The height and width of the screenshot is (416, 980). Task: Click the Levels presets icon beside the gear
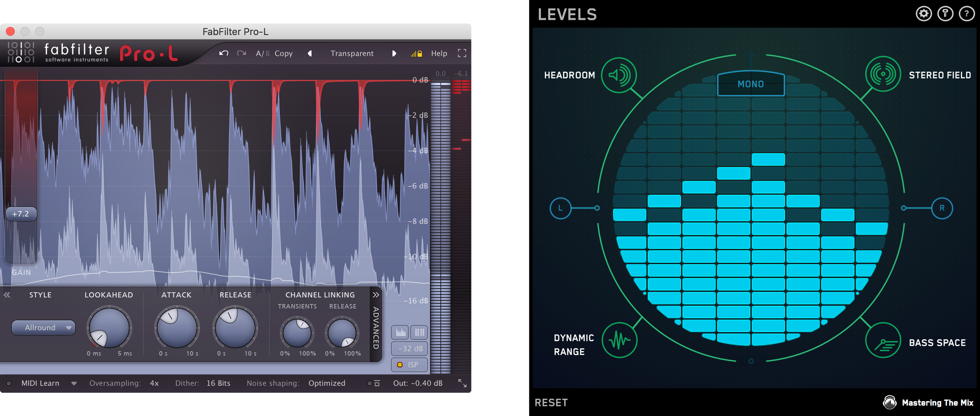[x=945, y=14]
